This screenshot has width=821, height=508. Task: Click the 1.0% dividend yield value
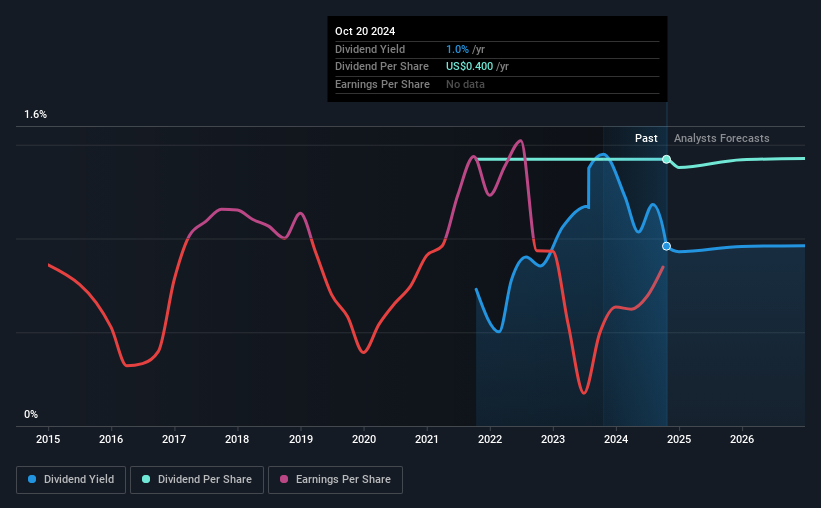(x=457, y=49)
